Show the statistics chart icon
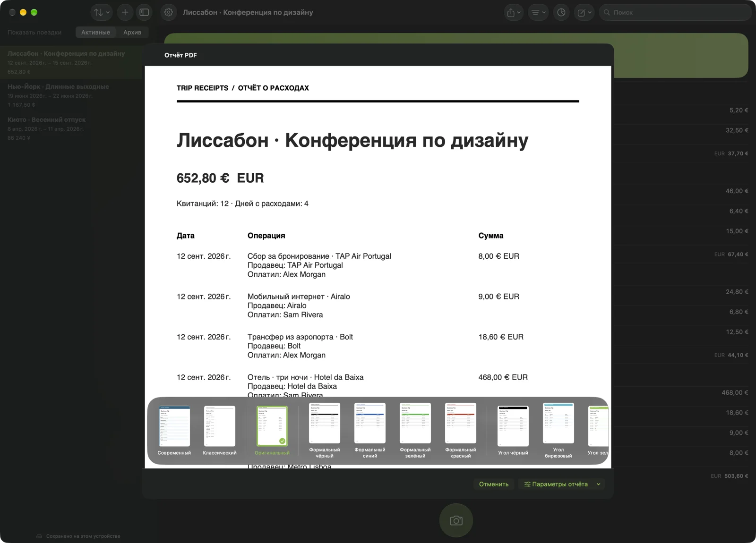 [561, 13]
